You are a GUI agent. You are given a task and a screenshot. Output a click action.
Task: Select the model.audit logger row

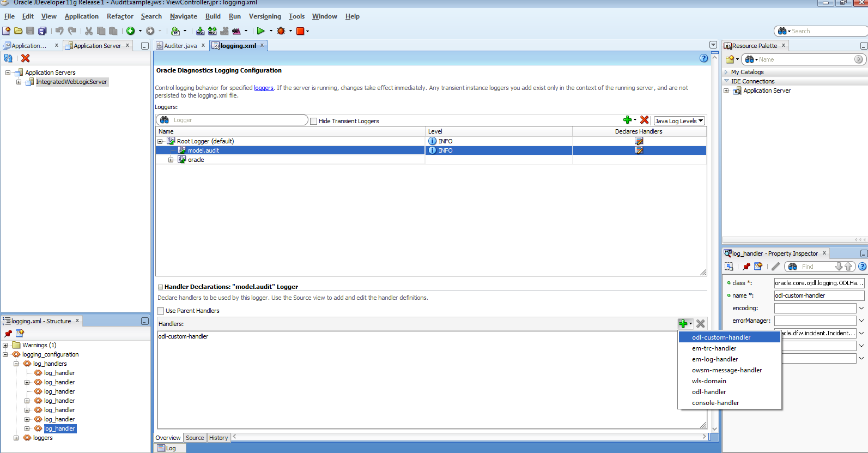(x=430, y=150)
